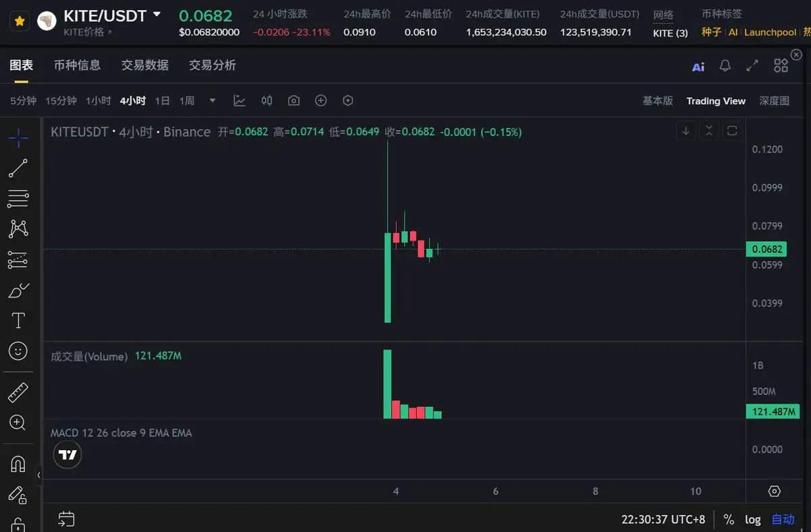Open chart settings hexagon icon
Screen dimensions: 811x532
pos(348,101)
